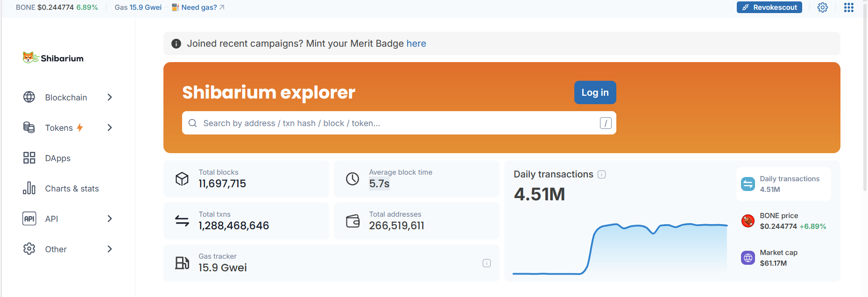Image resolution: width=868 pixels, height=297 pixels.
Task: Click the large 4.51M chart value
Action: tap(539, 194)
